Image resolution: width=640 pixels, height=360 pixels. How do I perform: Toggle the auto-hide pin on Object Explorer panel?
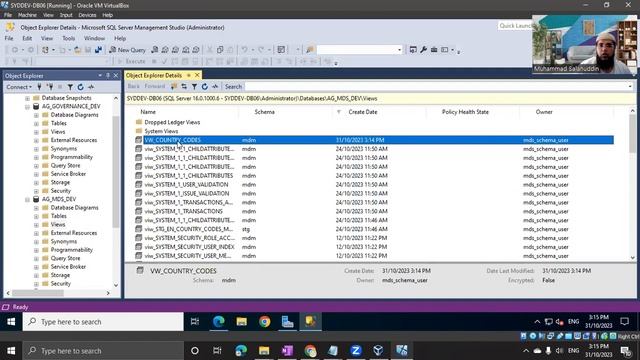click(108, 76)
